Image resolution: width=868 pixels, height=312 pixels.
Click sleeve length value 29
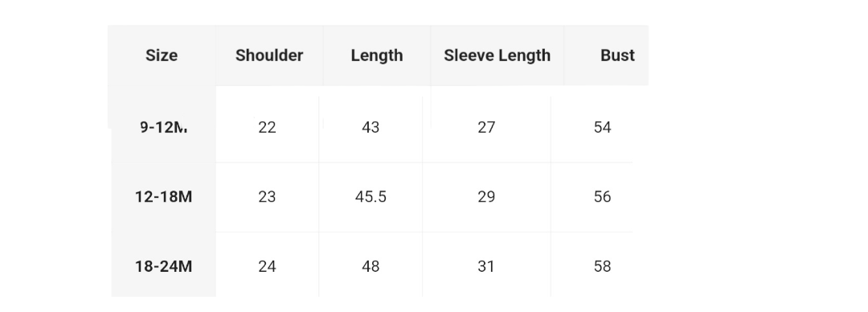tap(486, 197)
